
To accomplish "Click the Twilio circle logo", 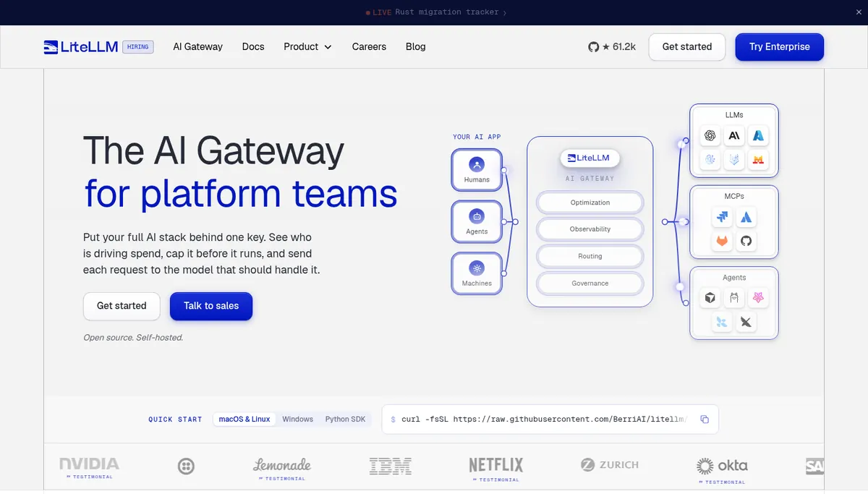I will pyautogui.click(x=186, y=467).
